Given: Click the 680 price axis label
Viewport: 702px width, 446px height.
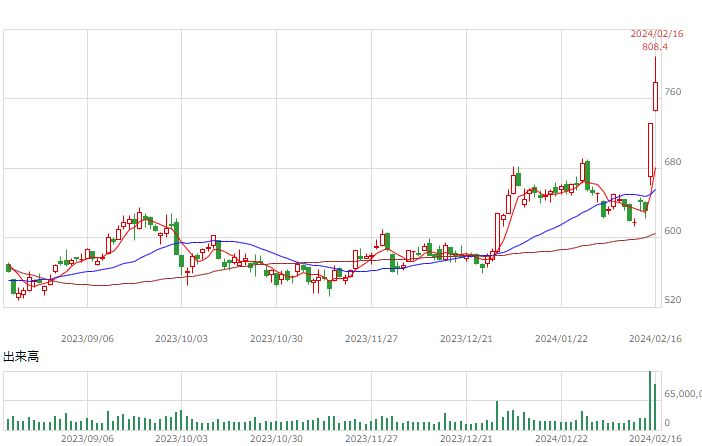Looking at the screenshot, I should click(x=673, y=162).
